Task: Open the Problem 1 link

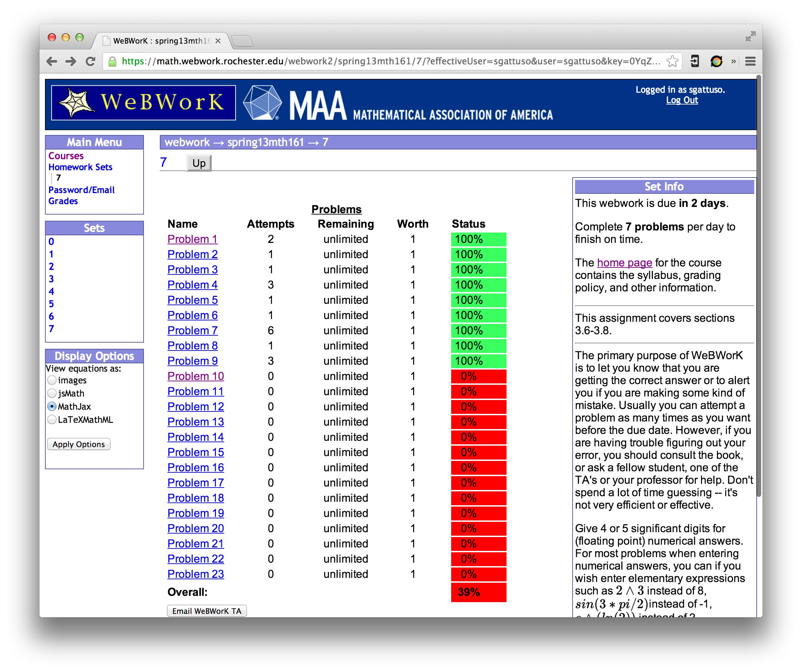Action: 192,239
